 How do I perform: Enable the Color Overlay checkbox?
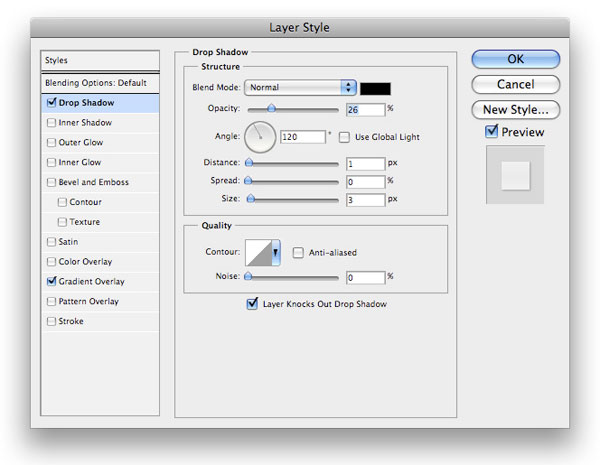(x=51, y=262)
